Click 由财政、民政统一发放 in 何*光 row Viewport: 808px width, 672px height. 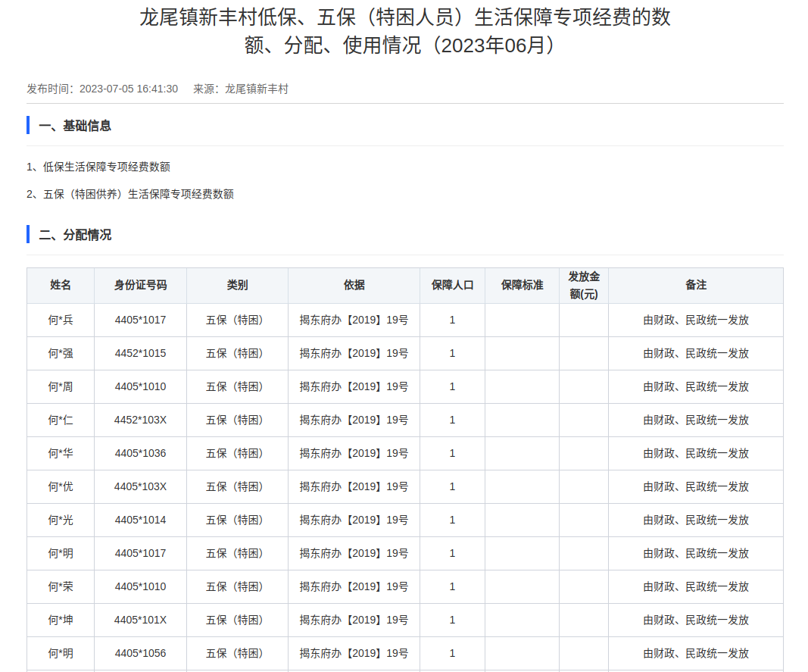(x=696, y=520)
